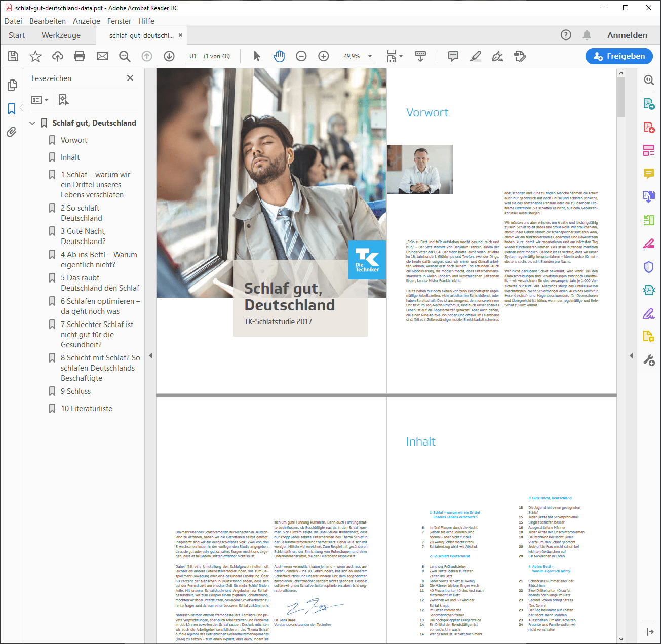The height and width of the screenshot is (644, 661).
Task: Open bookmark 10 Literaturliste
Action: pyautogui.click(x=87, y=409)
